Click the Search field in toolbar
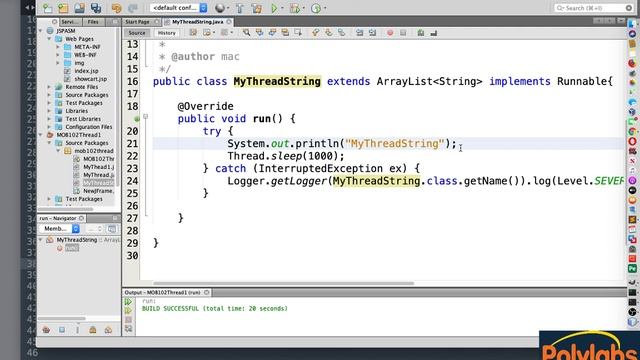This screenshot has width=640, height=360. coord(593,8)
